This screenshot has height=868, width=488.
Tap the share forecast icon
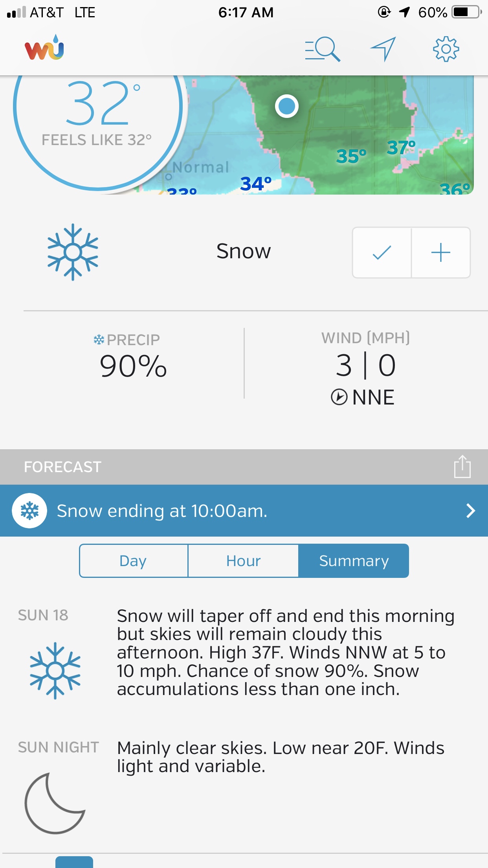(462, 467)
